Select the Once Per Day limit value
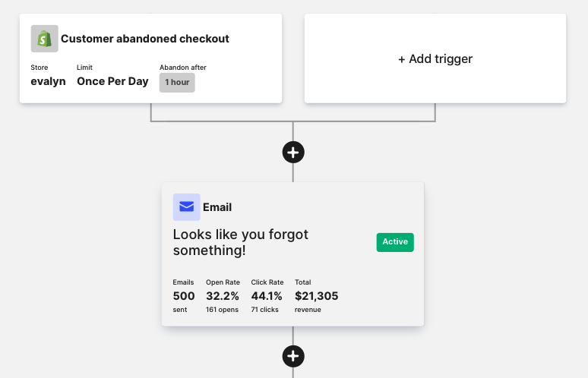Image resolution: width=588 pixels, height=378 pixels. pos(112,81)
